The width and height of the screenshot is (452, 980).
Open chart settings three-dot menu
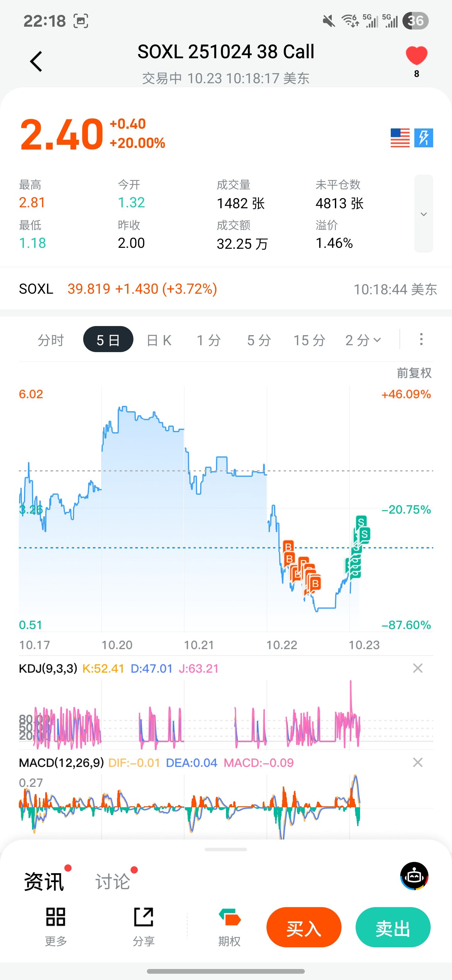click(x=421, y=339)
